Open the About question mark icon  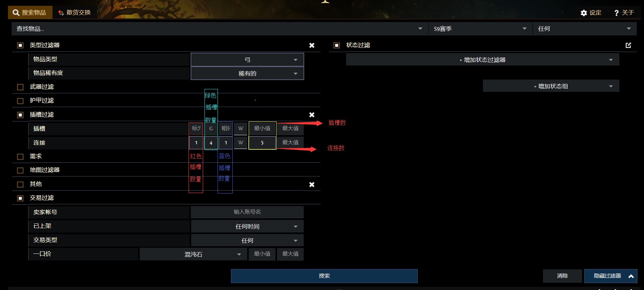[616, 13]
